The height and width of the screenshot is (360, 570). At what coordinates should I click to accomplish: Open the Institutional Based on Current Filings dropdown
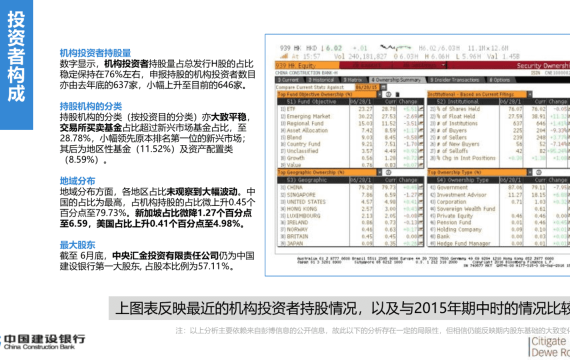pos(530,94)
